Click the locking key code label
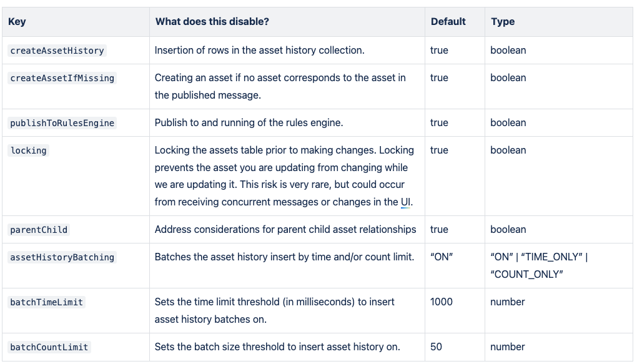Screen dimensions: 637x364 [x=29, y=150]
